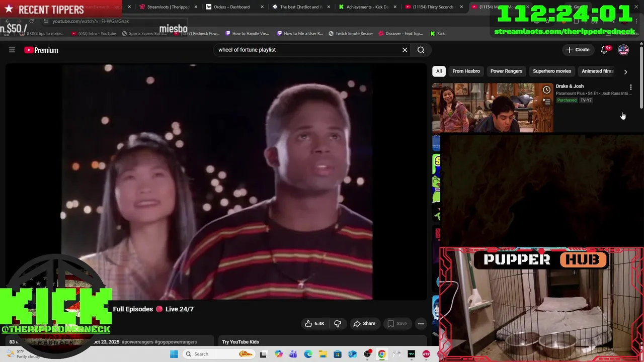644x362 pixels.
Task: Add Drake & Josh to Watch Later
Action: [546, 89]
